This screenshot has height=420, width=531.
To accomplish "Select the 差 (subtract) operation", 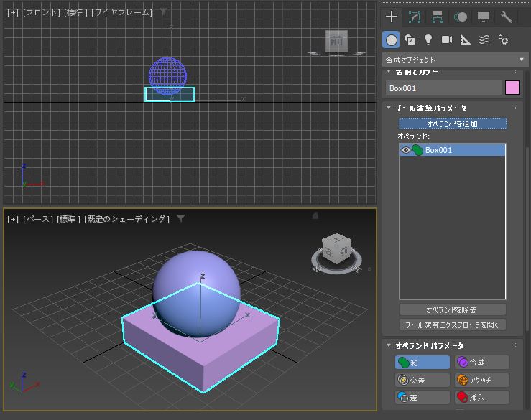I will point(423,397).
